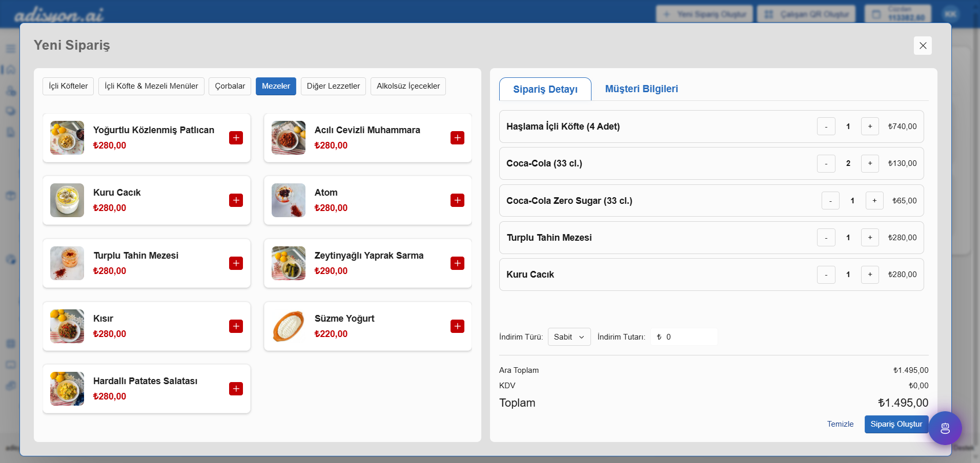Add Acılı Cevizli Muhammara to order
This screenshot has height=463, width=980.
(x=457, y=138)
